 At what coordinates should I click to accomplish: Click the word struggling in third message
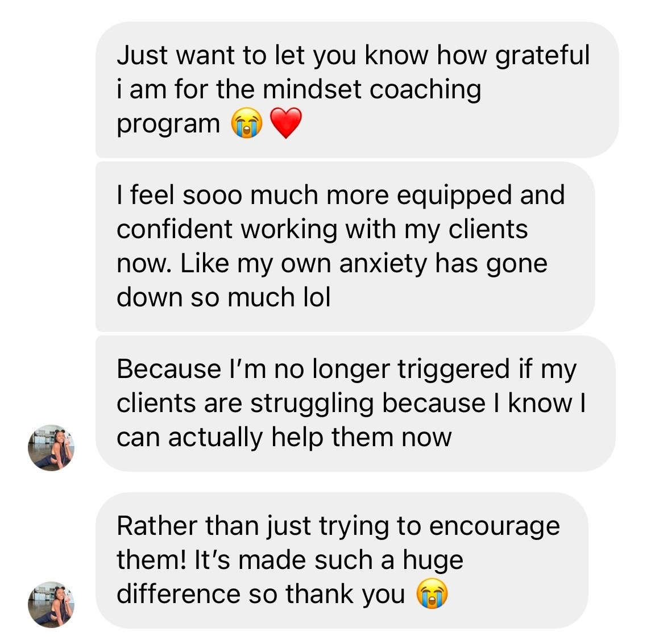point(312,404)
